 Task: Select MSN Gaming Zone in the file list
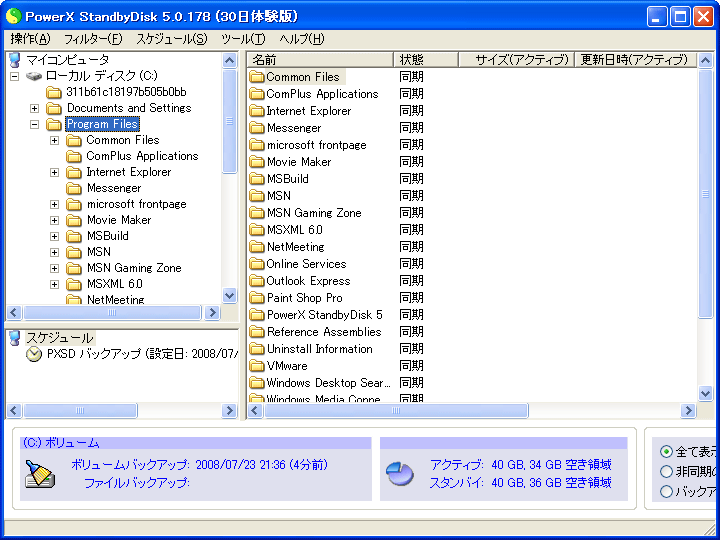pyautogui.click(x=314, y=213)
